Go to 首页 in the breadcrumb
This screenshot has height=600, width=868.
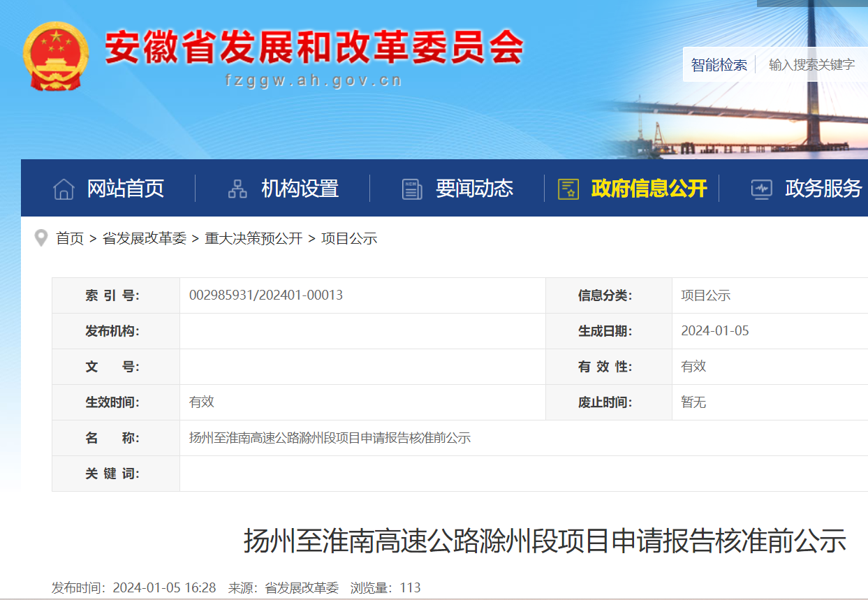click(x=70, y=238)
